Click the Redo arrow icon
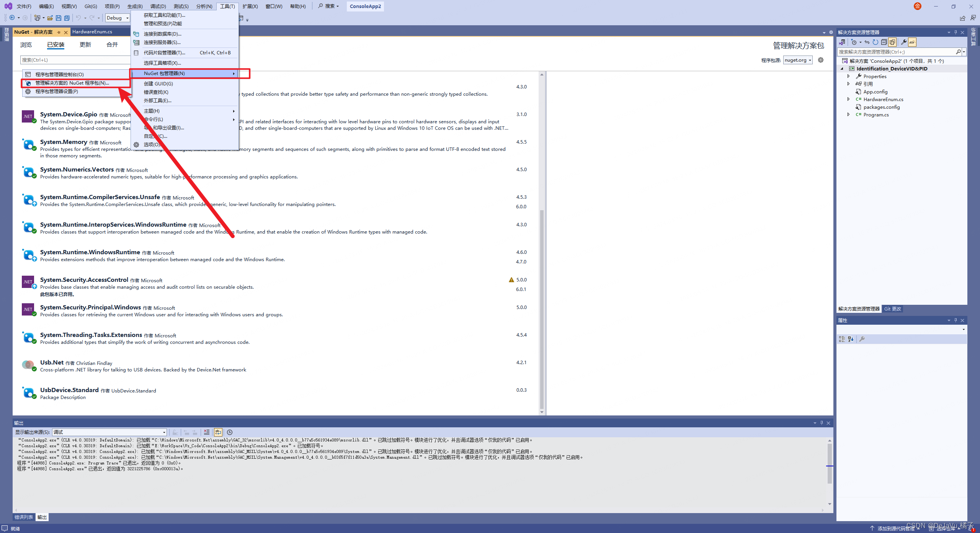Viewport: 980px width, 533px height. (92, 18)
